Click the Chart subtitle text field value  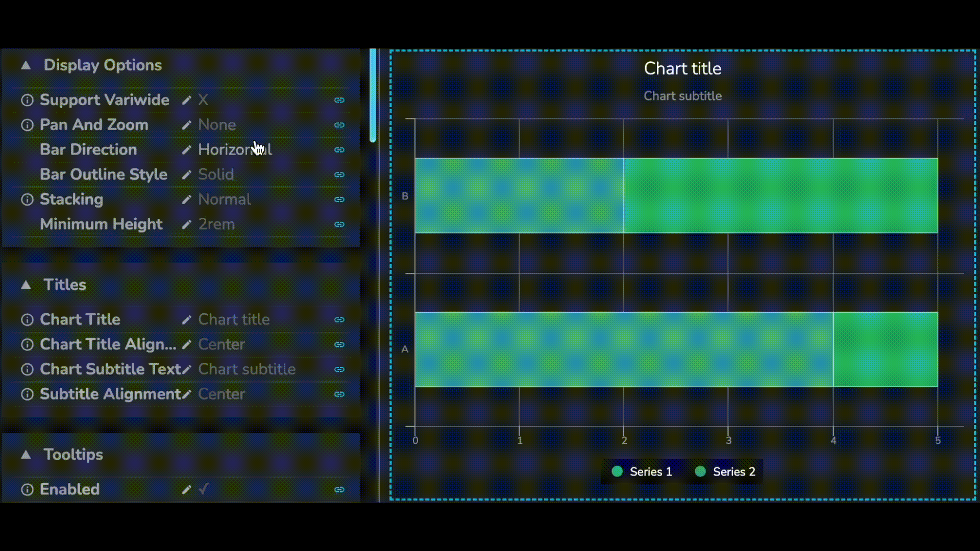247,369
